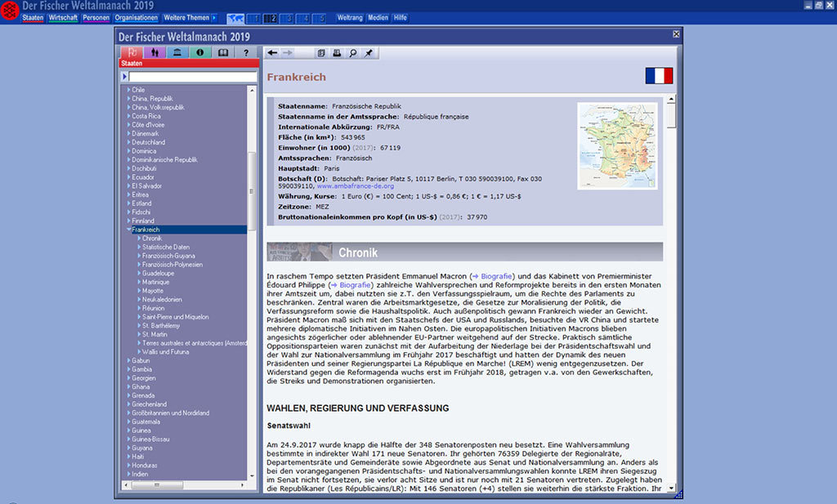Screen dimensions: 837x504
Task: Open the Weltrang menu
Action: tap(350, 18)
